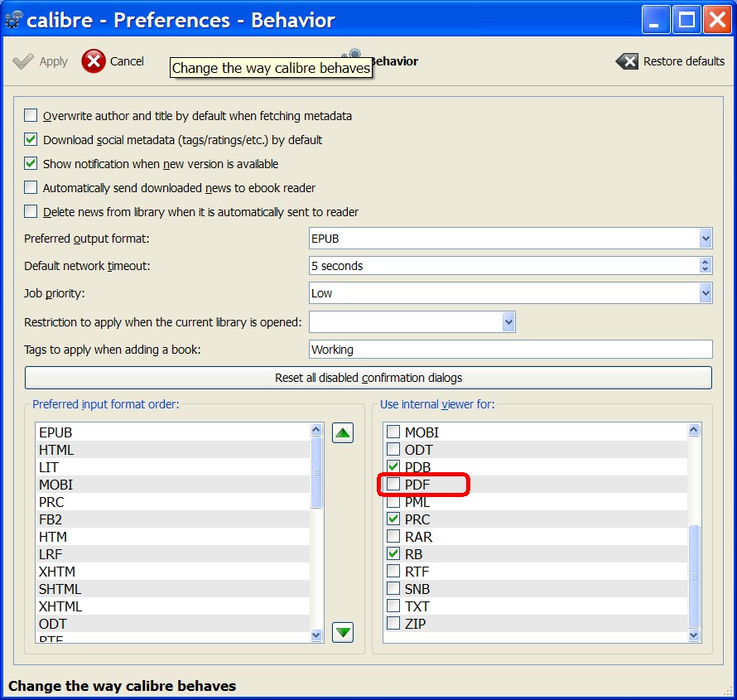Viewport: 737px width, 700px height.
Task: Select LRF in input format order
Action: click(172, 554)
